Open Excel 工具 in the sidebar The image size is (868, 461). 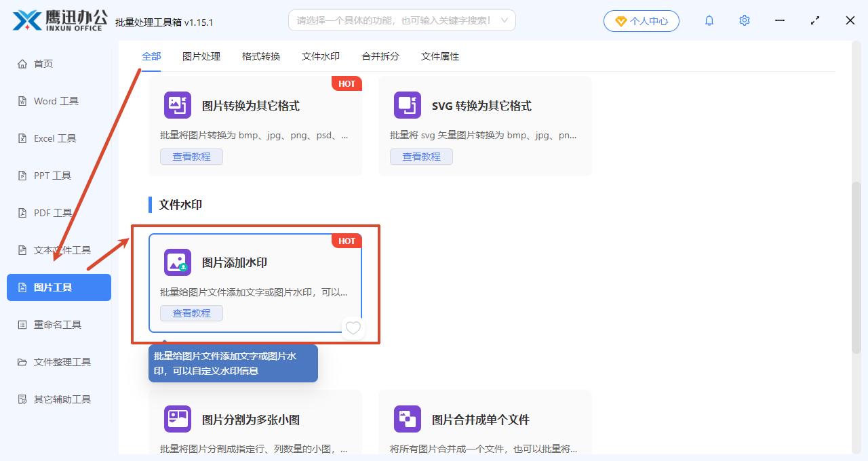tap(59, 138)
